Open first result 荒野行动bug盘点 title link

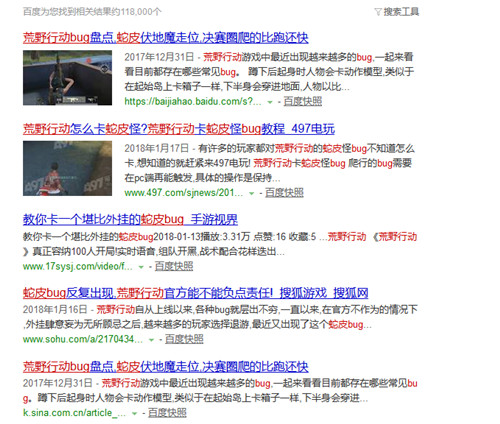[166, 38]
